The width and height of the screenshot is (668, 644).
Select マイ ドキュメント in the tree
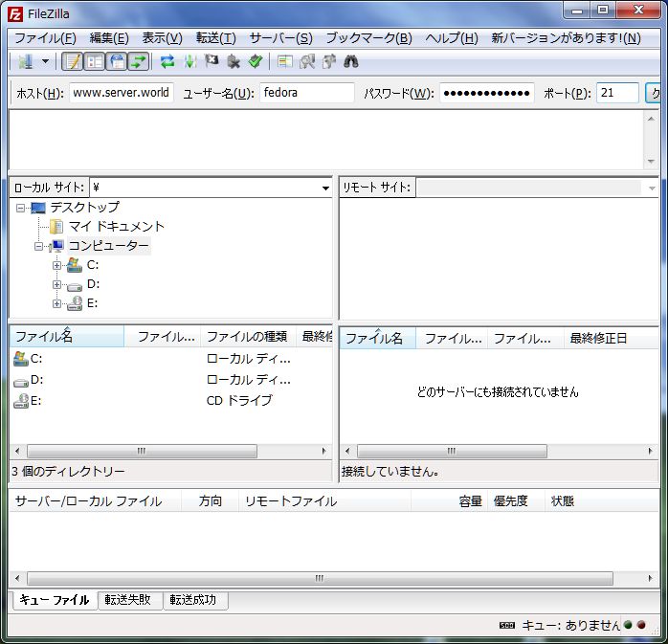tap(117, 227)
